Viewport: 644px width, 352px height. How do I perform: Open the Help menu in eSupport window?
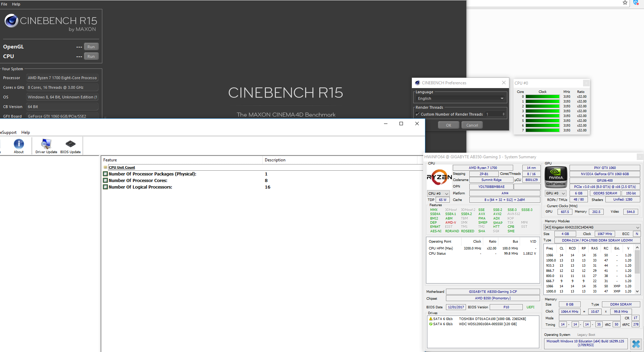(x=25, y=132)
